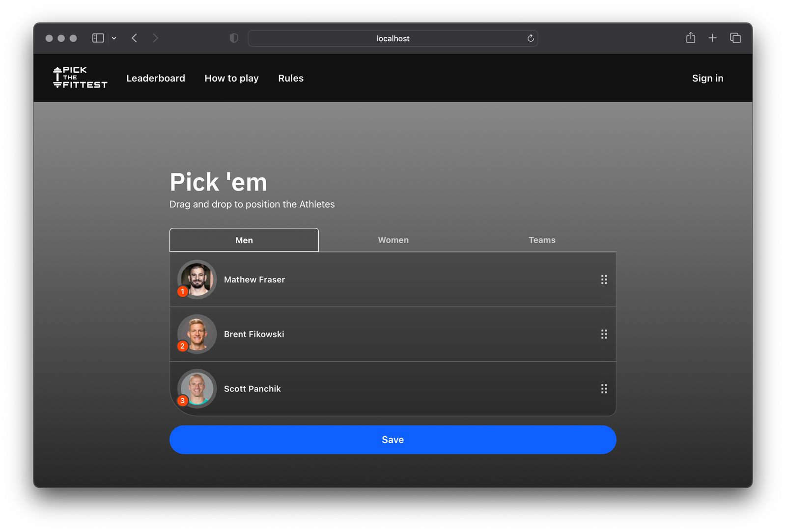Image resolution: width=786 pixels, height=532 pixels.
Task: Click Mathew Fraser's avatar photo
Action: point(197,279)
